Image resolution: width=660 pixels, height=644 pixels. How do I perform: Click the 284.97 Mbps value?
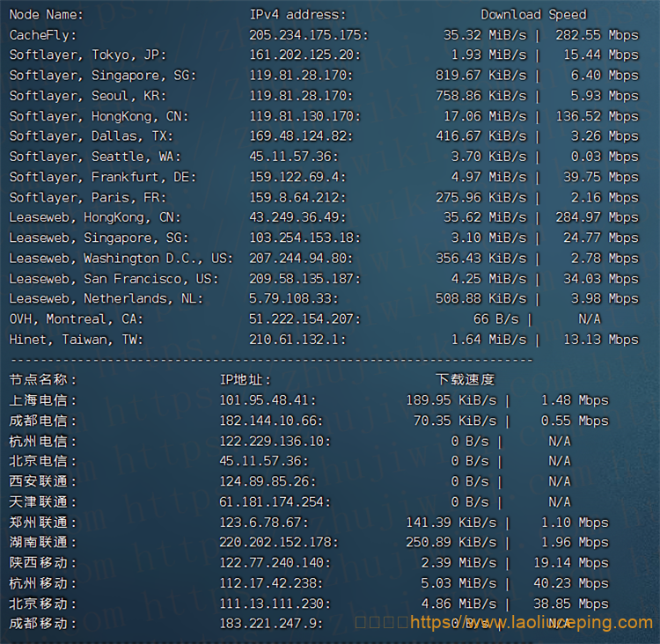[597, 217]
